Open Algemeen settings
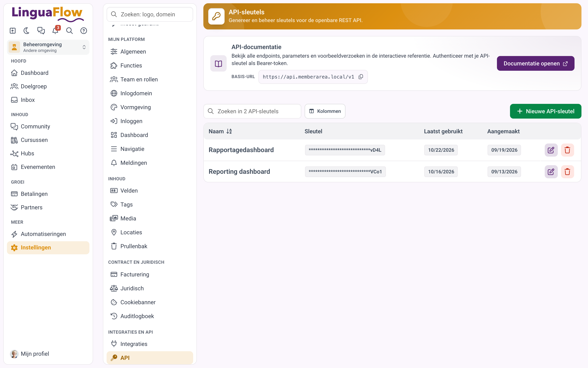 coord(150,52)
